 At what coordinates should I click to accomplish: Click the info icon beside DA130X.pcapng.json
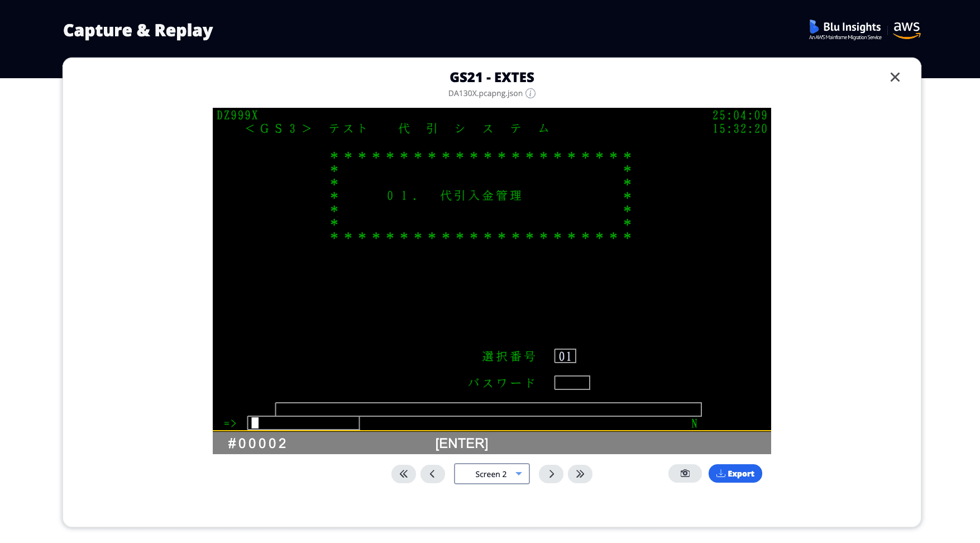click(530, 93)
